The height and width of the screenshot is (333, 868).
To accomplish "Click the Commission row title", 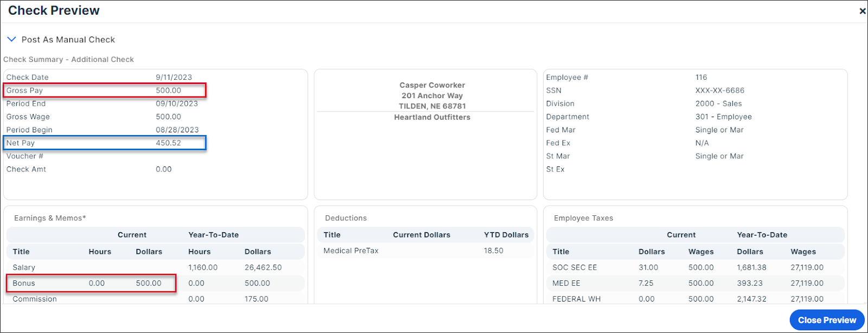I will [x=35, y=299].
